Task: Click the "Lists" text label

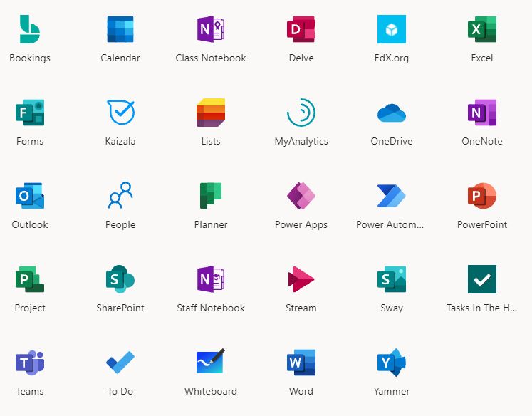Action: [211, 141]
